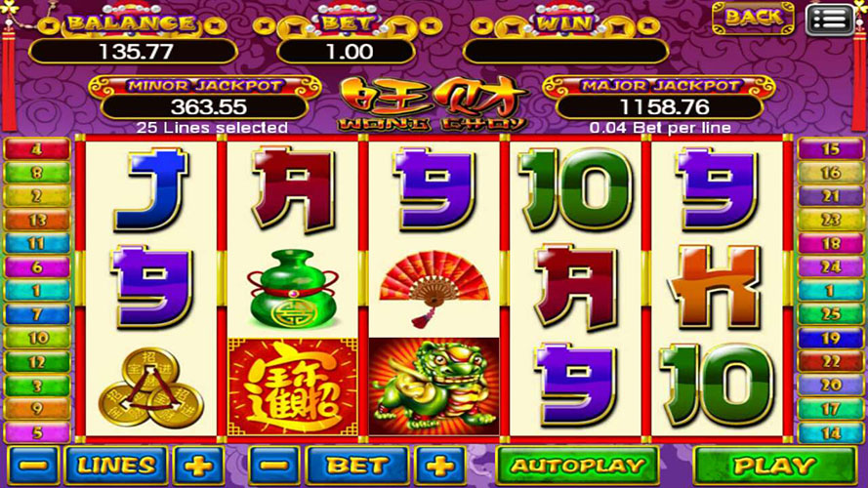Viewport: 868px width, 488px height.
Task: Decrease lines with the minus button
Action: [32, 466]
